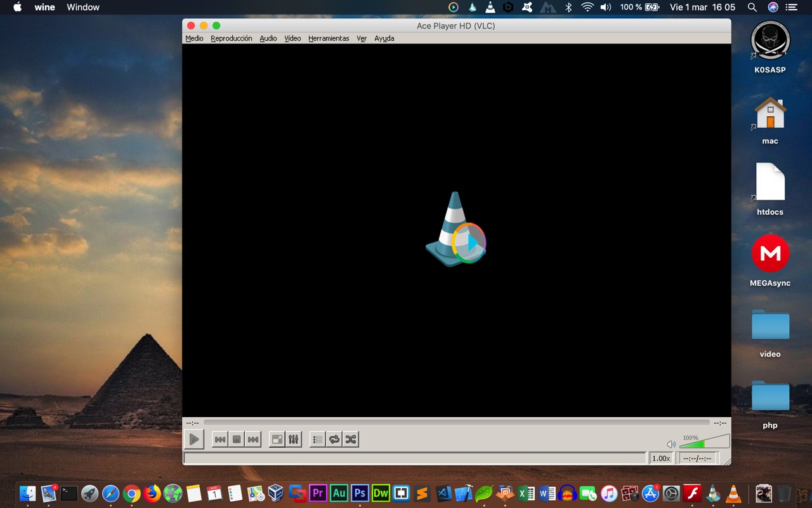The image size is (812, 508).
Task: Click the elapsed/total time display
Action: [x=698, y=458]
